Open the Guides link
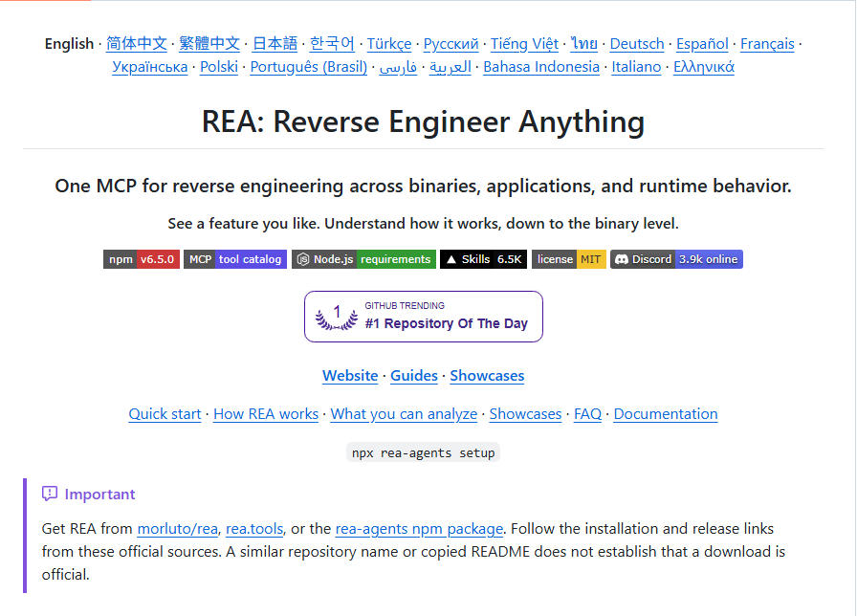The image size is (857, 616). pos(414,376)
